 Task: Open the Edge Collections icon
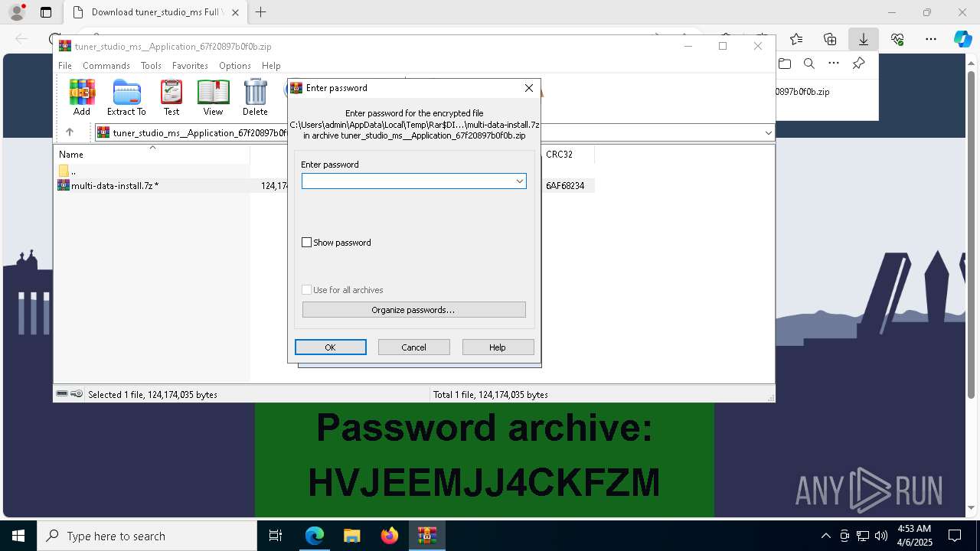[x=830, y=39]
